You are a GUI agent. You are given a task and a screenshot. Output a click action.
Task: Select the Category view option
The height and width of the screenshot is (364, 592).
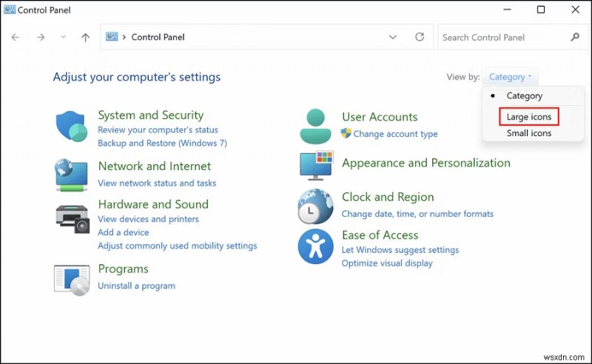[x=524, y=96]
